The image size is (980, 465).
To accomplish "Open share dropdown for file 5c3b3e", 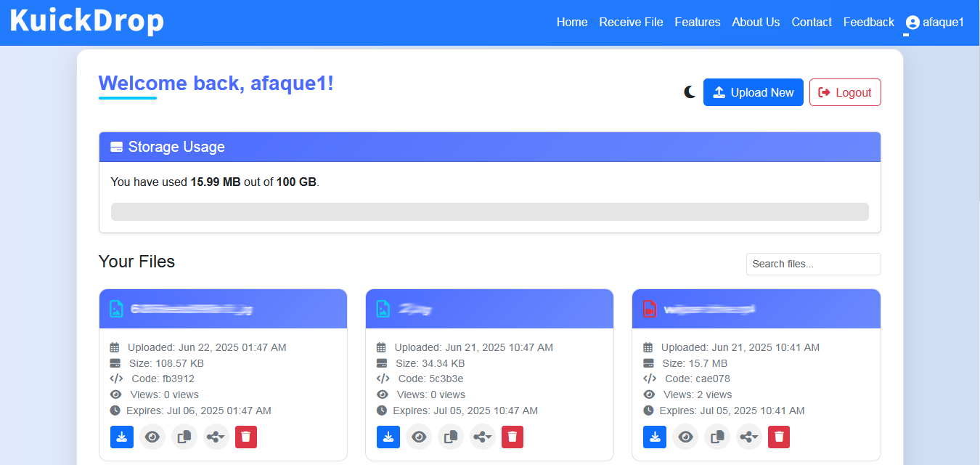I will 483,437.
